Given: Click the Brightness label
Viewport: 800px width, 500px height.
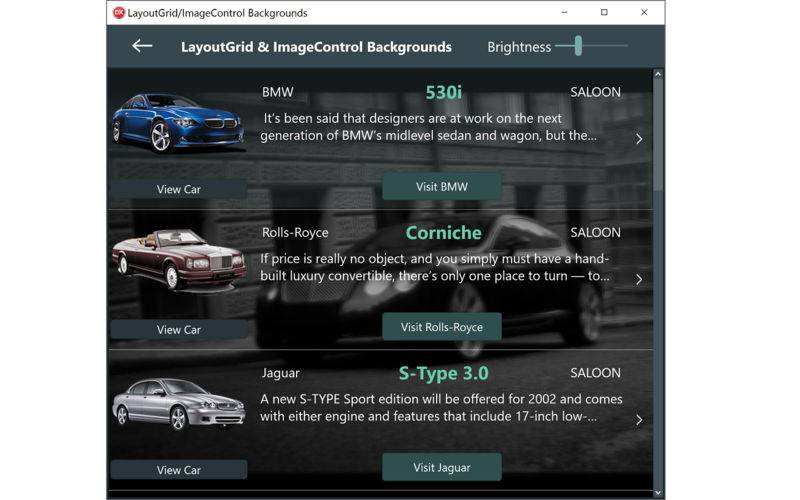Looking at the screenshot, I should [519, 47].
